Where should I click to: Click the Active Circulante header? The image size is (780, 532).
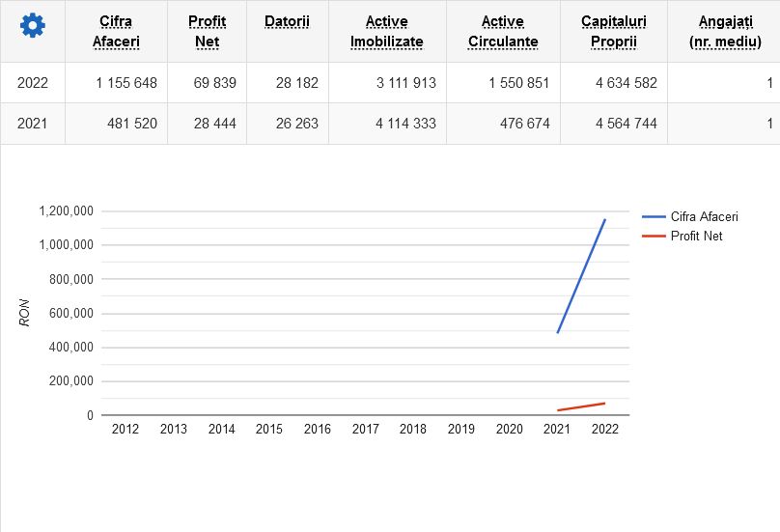502,32
